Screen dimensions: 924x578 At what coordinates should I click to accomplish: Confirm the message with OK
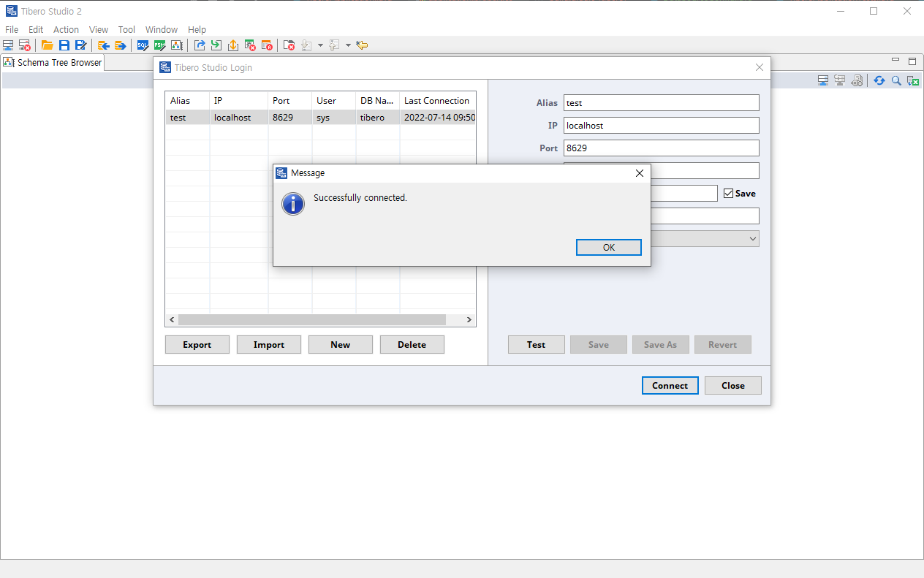pos(609,248)
